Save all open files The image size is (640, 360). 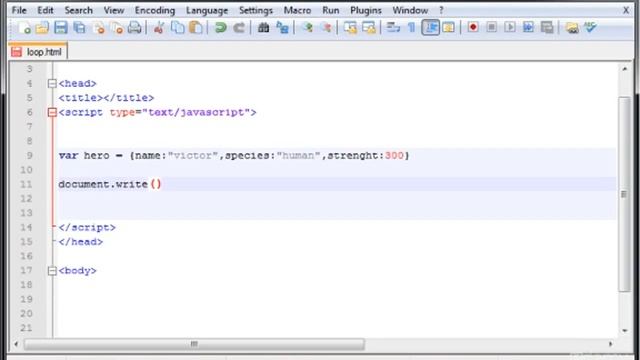pyautogui.click(x=80, y=27)
